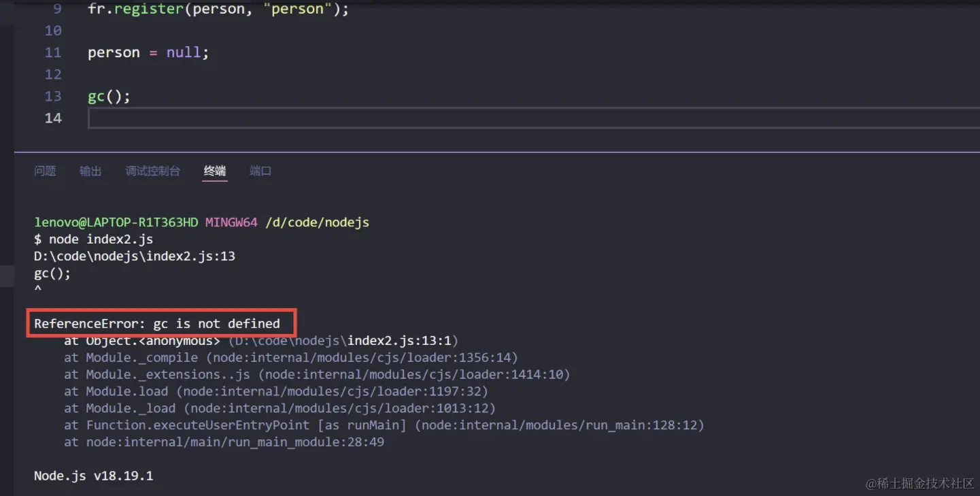Click the lenovo@LAPTOP-R1T363HD prompt text
Viewport: 980px width, 496px height.
(x=116, y=222)
